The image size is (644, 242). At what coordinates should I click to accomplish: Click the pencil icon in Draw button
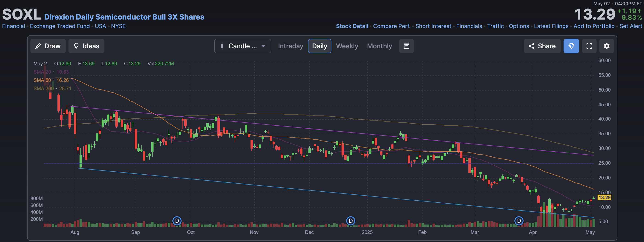[x=38, y=46]
